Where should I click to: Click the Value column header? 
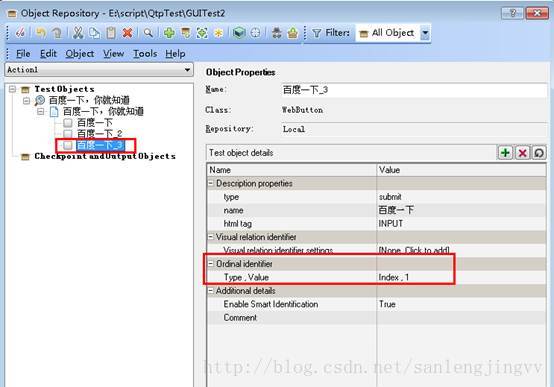click(x=461, y=170)
